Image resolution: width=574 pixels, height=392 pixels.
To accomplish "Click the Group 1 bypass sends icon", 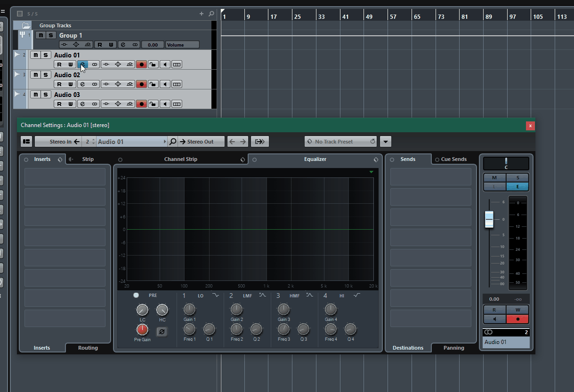I will pyautogui.click(x=88, y=45).
